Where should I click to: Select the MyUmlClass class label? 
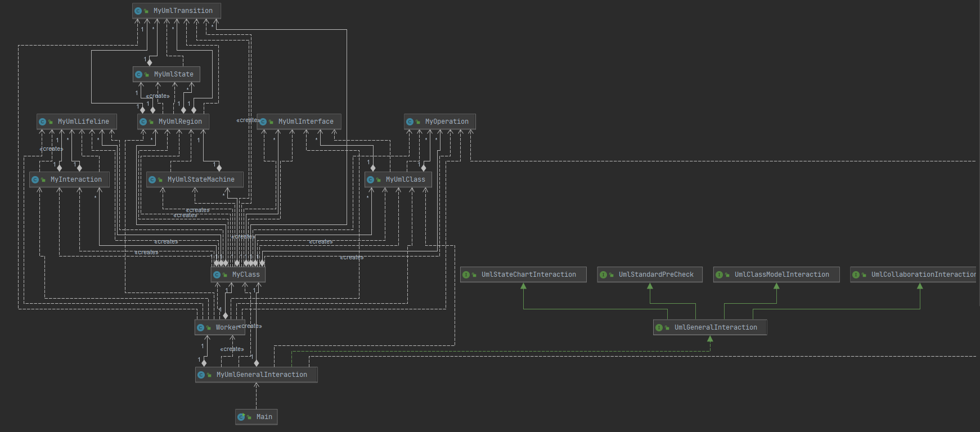pyautogui.click(x=406, y=179)
